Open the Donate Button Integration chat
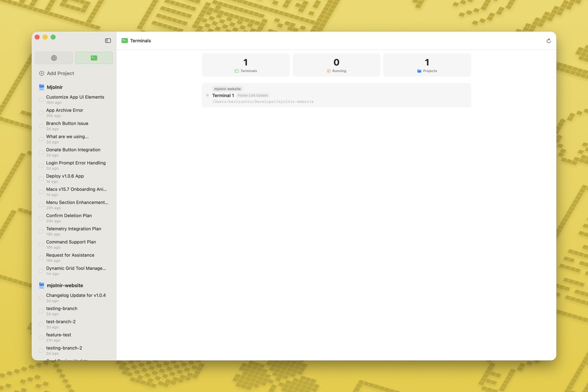 point(75,152)
